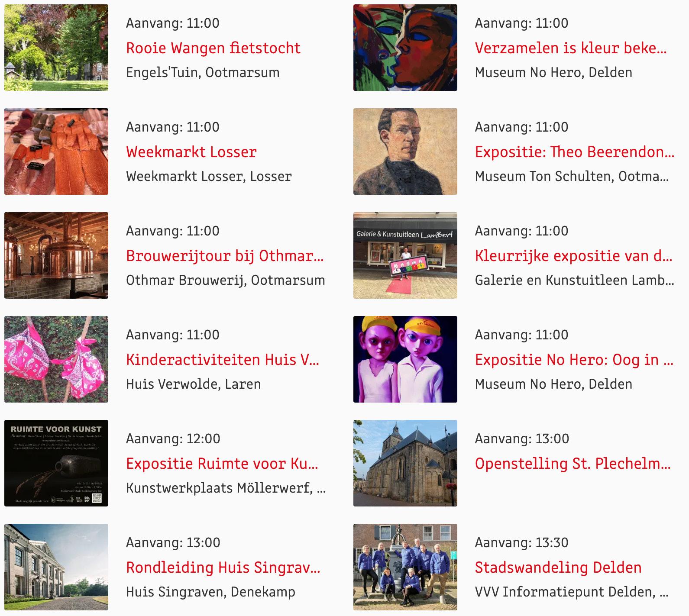Click the copper brewery kettle thumbnail
The image size is (689, 616).
click(56, 255)
